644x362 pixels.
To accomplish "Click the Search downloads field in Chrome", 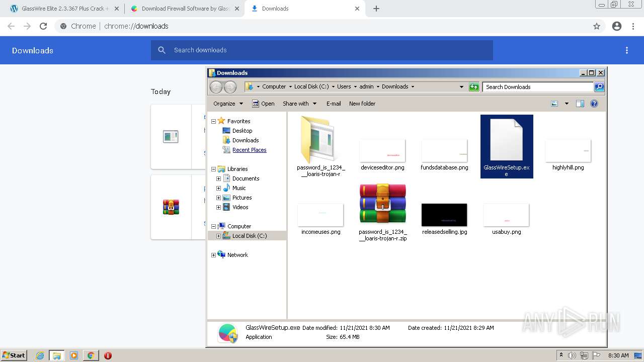I will click(x=322, y=50).
